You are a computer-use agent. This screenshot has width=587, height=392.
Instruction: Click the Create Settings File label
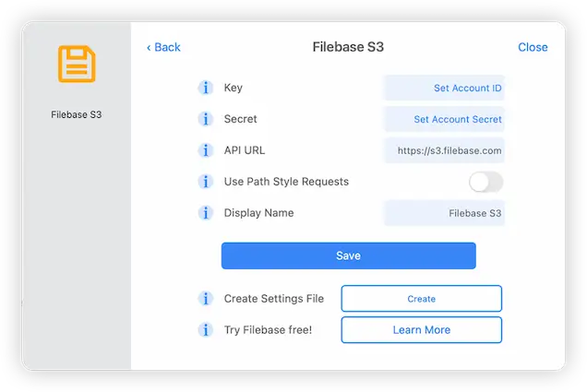(274, 299)
